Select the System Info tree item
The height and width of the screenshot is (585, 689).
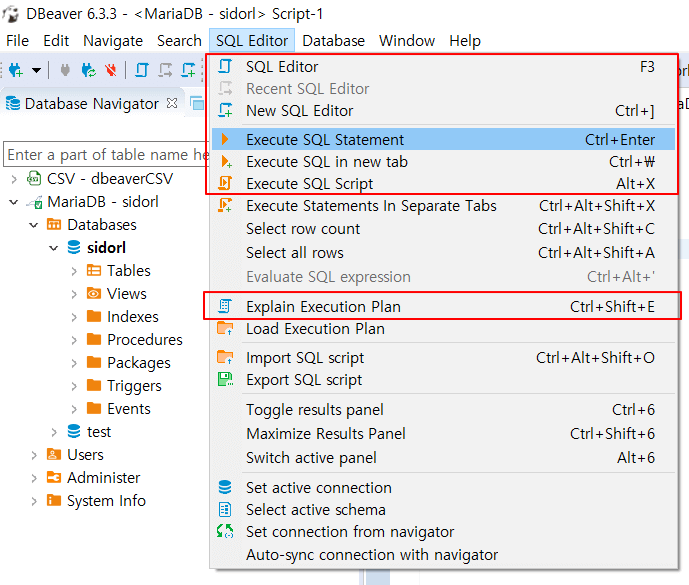click(x=106, y=500)
